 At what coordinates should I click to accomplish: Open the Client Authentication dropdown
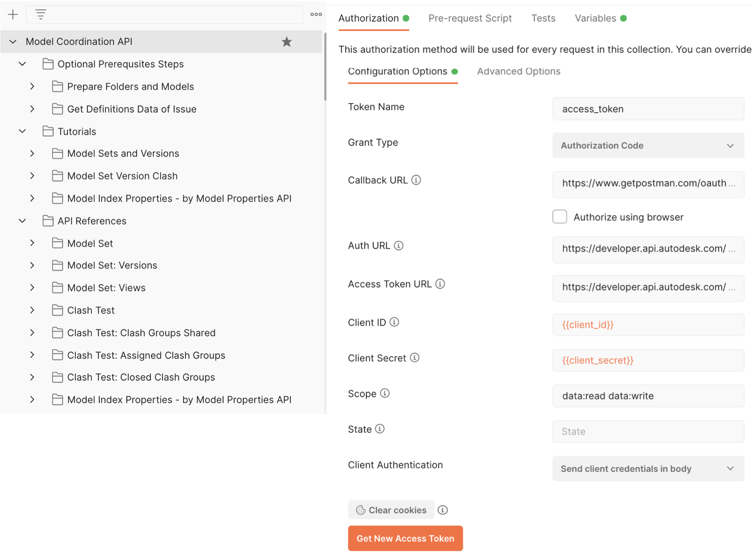(x=648, y=468)
